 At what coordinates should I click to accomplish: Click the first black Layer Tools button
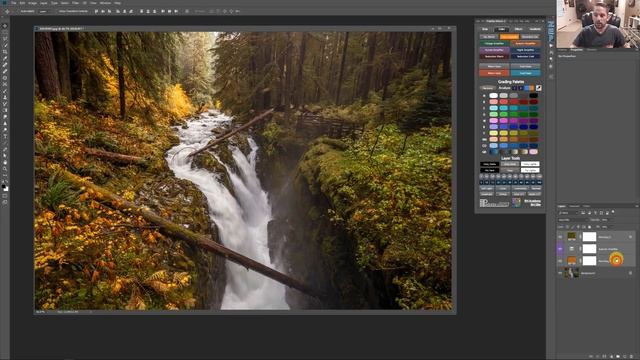click(489, 164)
